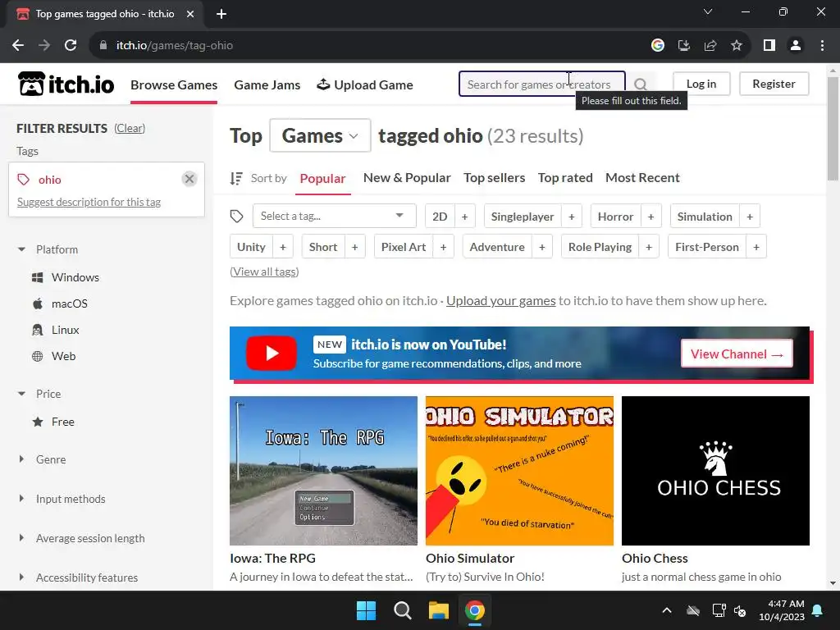
Task: Open the Ohio Chess thumbnail
Action: [x=715, y=470]
